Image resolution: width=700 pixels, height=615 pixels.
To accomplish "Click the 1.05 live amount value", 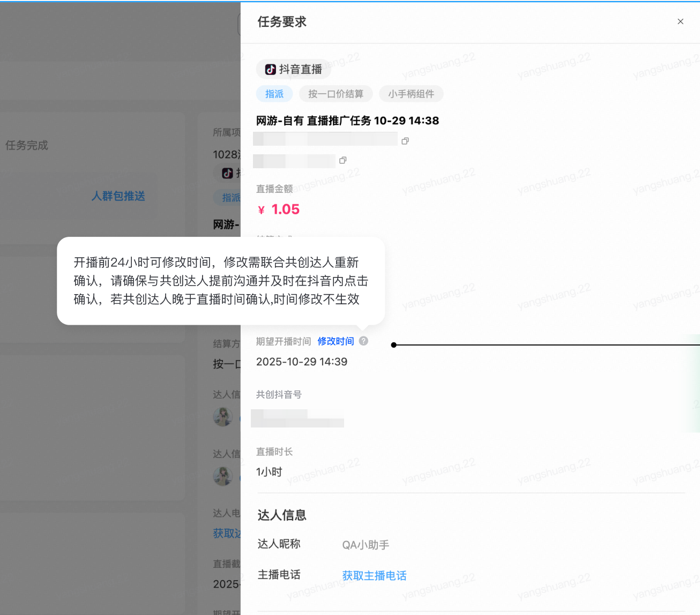I will coord(285,209).
